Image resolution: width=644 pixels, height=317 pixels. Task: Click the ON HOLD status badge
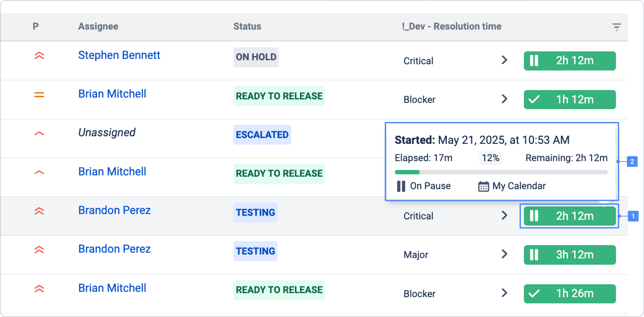[256, 57]
